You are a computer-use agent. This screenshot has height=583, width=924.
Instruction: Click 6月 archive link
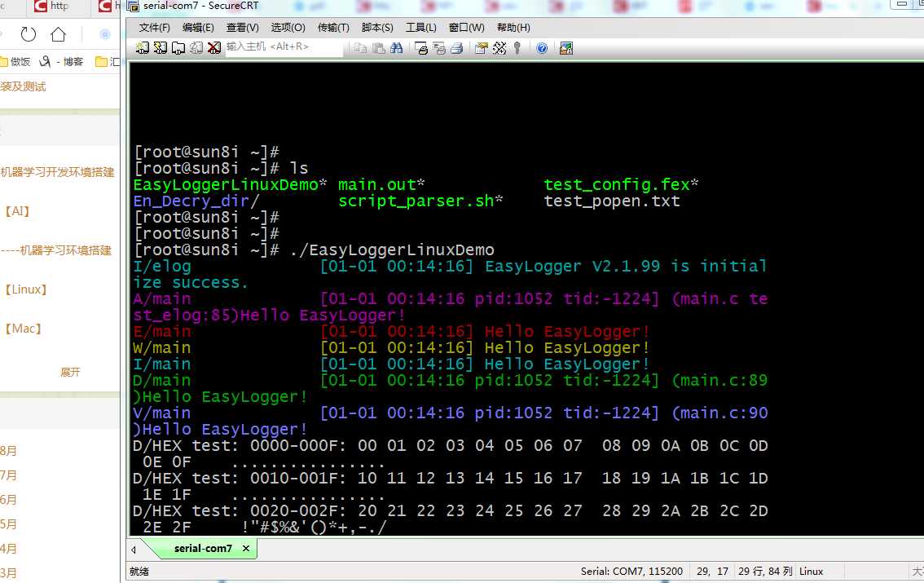tap(8, 500)
